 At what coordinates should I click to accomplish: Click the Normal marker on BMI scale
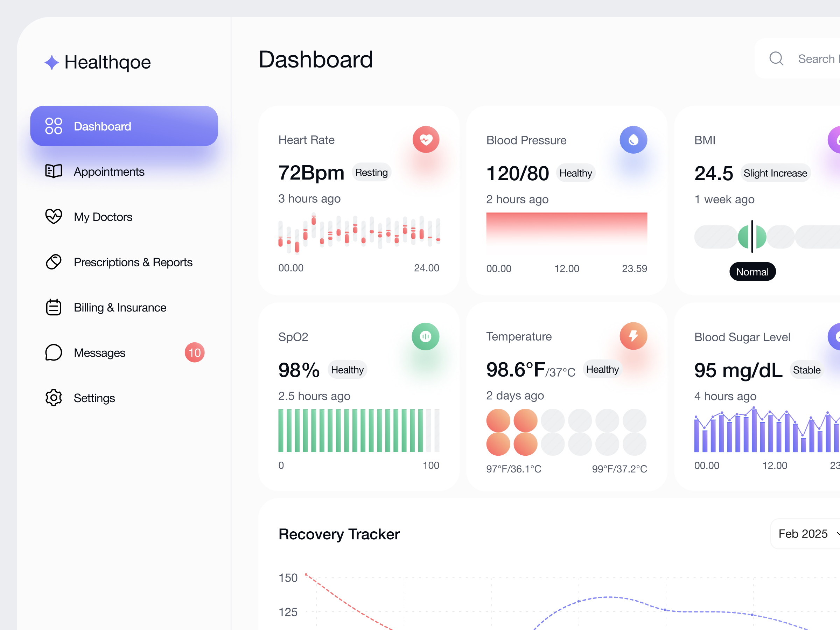tap(752, 271)
